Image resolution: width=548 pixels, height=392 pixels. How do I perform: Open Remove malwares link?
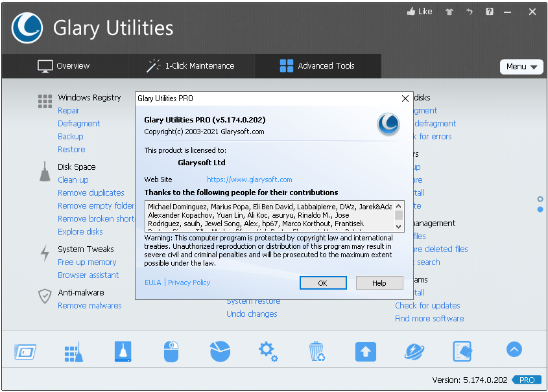[x=89, y=305]
